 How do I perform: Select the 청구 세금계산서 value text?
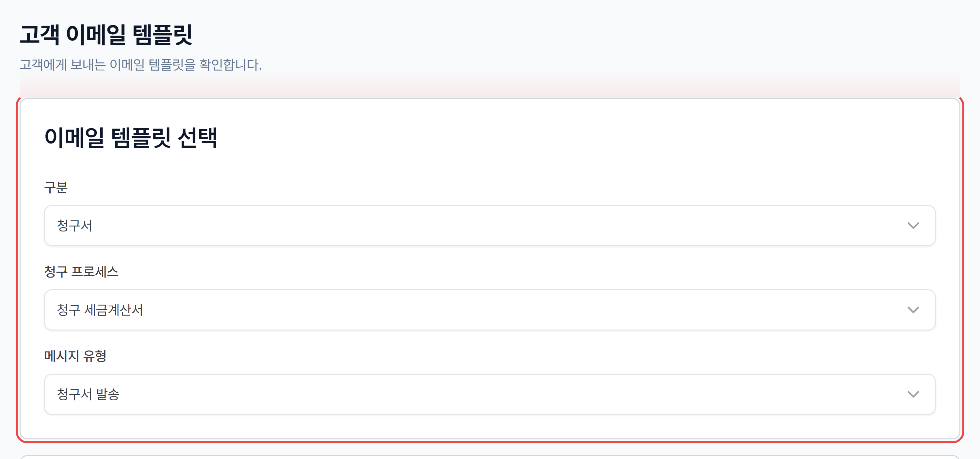click(100, 310)
